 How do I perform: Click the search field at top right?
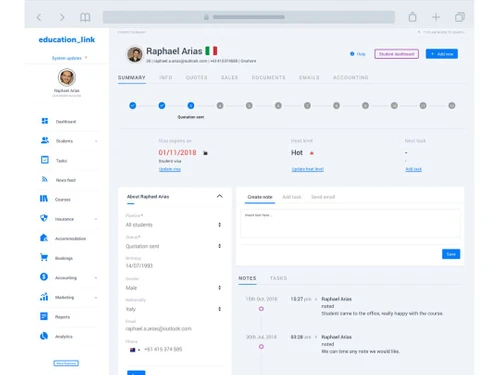(441, 32)
